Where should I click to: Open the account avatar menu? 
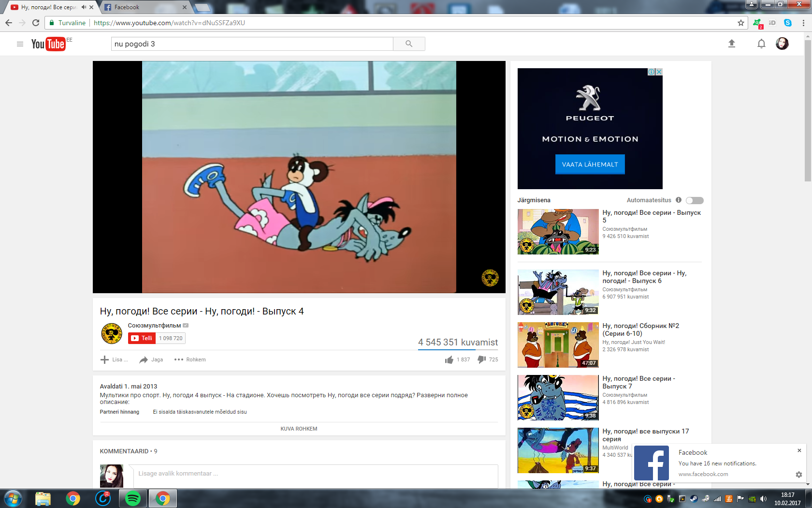coord(782,44)
